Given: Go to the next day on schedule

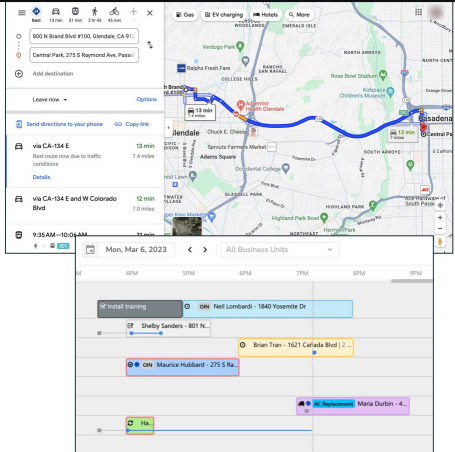Looking at the screenshot, I should (x=205, y=250).
